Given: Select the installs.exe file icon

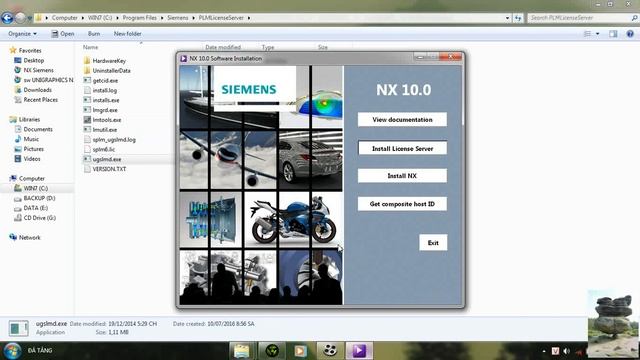Looking at the screenshot, I should (87, 100).
